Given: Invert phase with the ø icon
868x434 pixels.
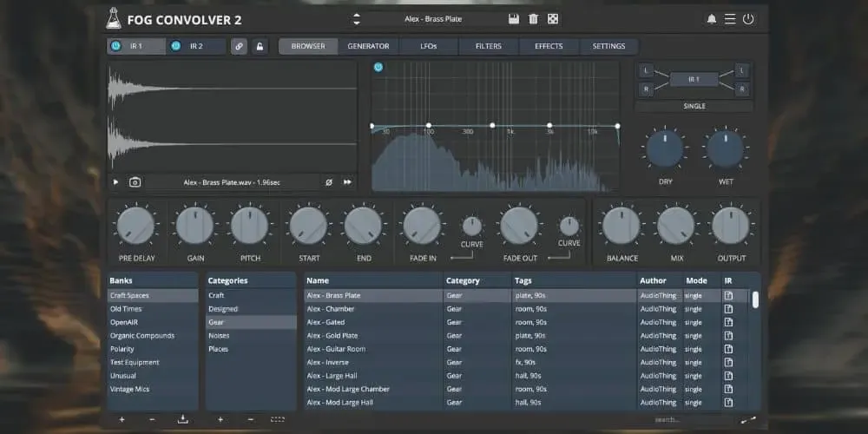Looking at the screenshot, I should click(329, 182).
